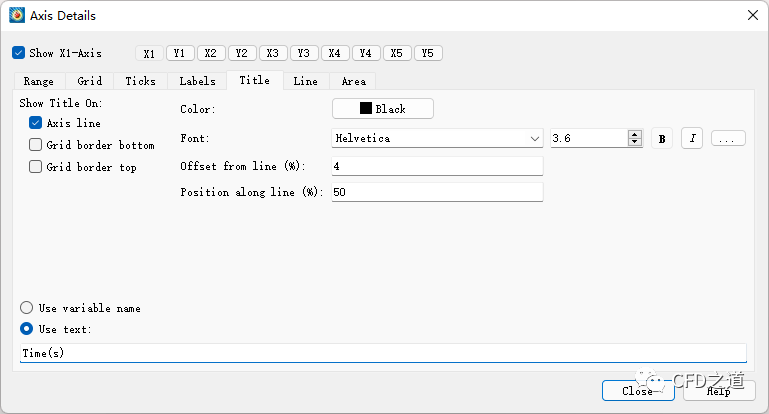Open the Black title color picker
The width and height of the screenshot is (769, 414).
(383, 109)
